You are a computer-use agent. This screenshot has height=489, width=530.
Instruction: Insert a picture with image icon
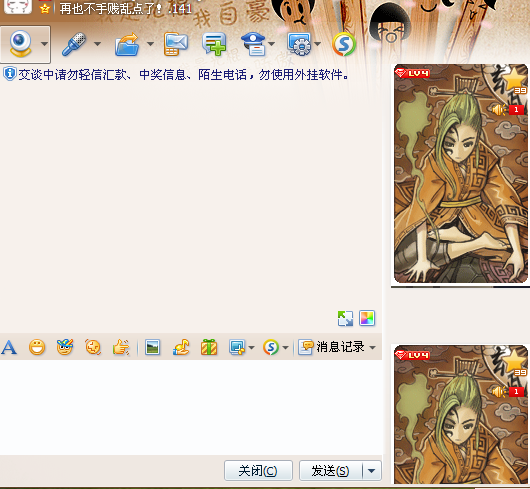point(152,347)
